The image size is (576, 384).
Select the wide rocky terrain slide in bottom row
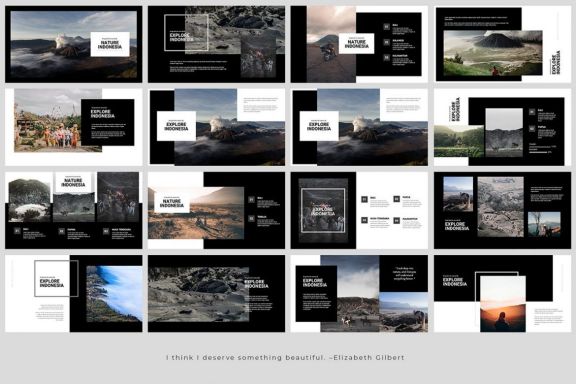coord(216,294)
